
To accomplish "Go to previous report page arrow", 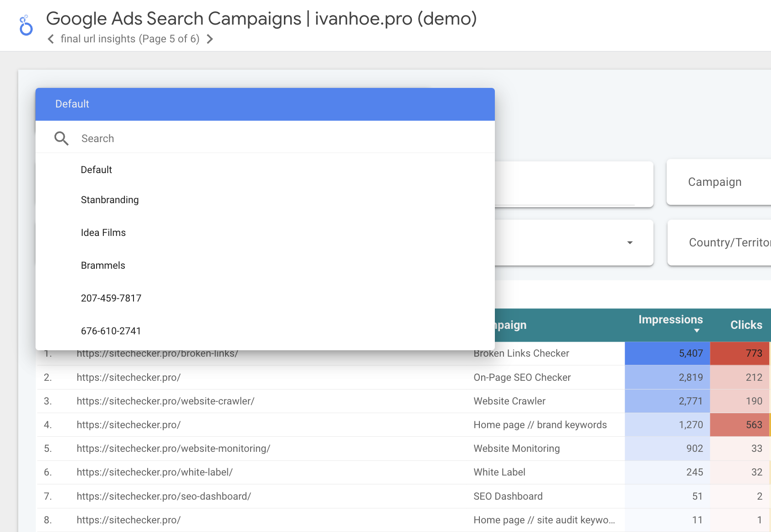I will tap(51, 39).
